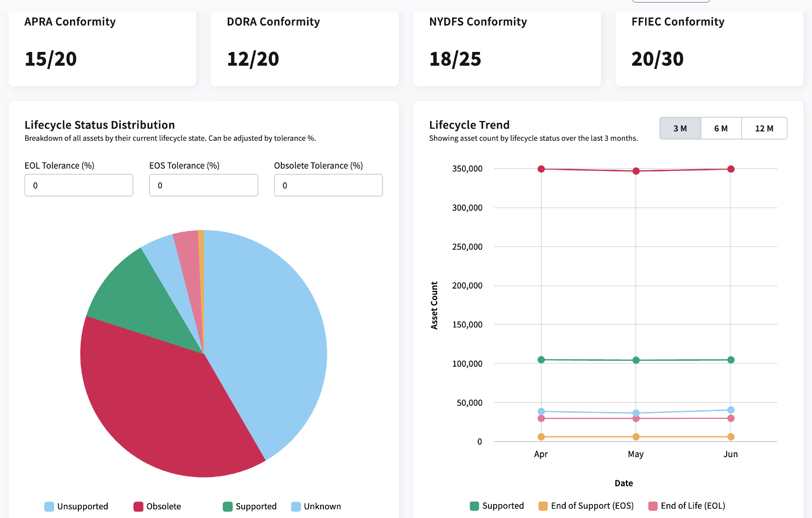Click the Lifecycle Trend heading
The image size is (812, 518).
[469, 125]
